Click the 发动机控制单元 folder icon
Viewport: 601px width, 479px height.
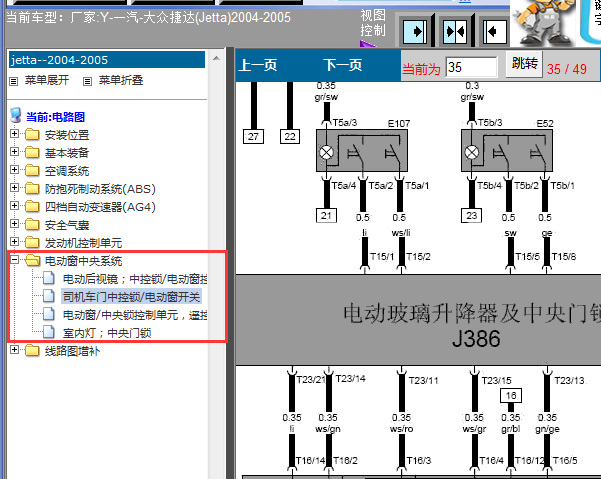32,243
